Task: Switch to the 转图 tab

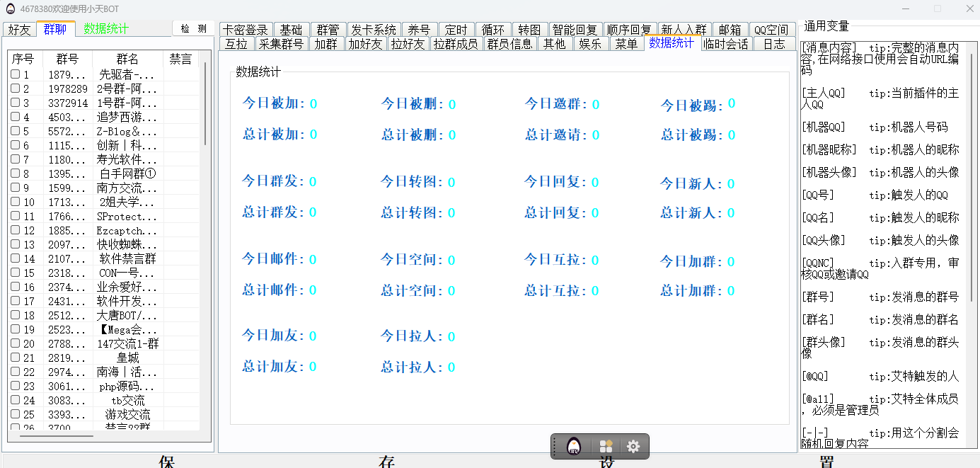Action: coord(529,30)
